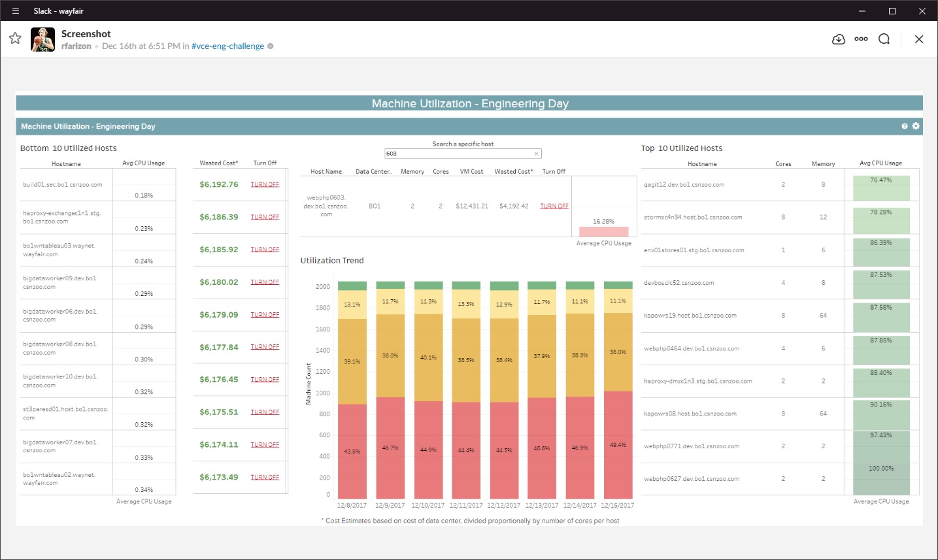Click the Utilization Trend title
Image resolution: width=938 pixels, height=560 pixels.
[x=332, y=261]
